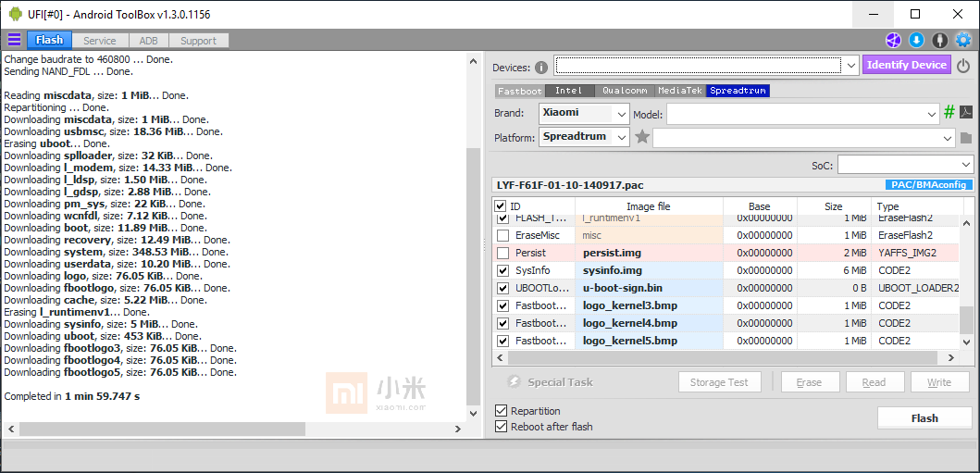Image resolution: width=980 pixels, height=473 pixels.
Task: Switch to the Support tab
Action: click(x=198, y=41)
